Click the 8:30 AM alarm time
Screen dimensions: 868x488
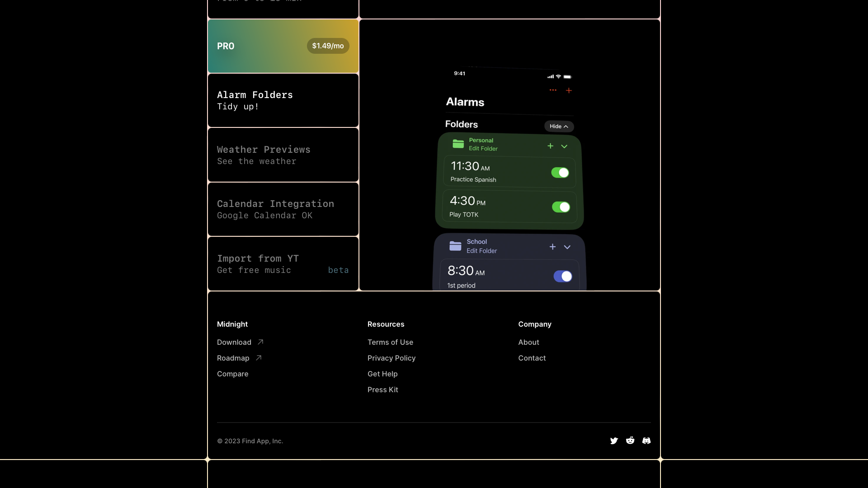[x=466, y=271]
